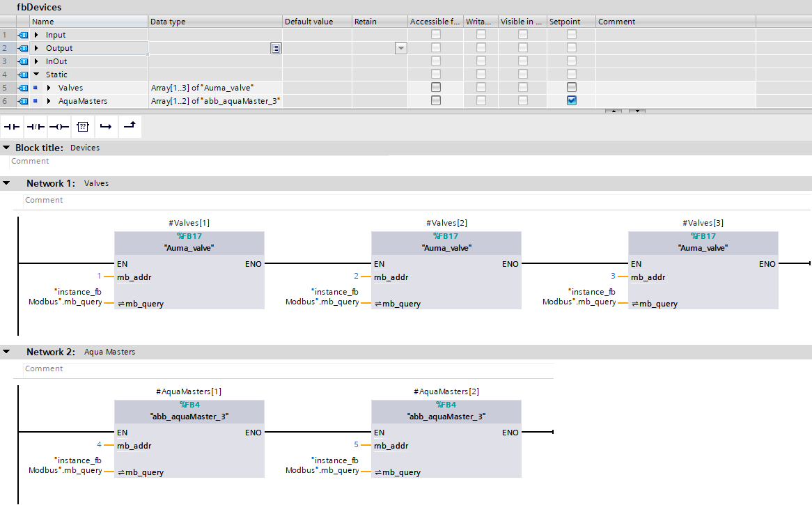Click Default value cell for AquaMasters row
The height and width of the screenshot is (505, 812).
[317, 101]
